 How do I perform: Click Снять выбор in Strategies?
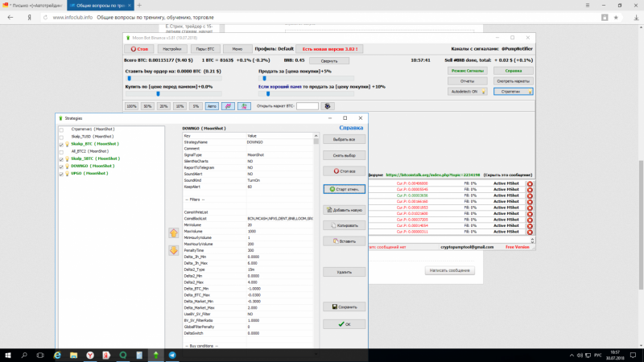345,155
